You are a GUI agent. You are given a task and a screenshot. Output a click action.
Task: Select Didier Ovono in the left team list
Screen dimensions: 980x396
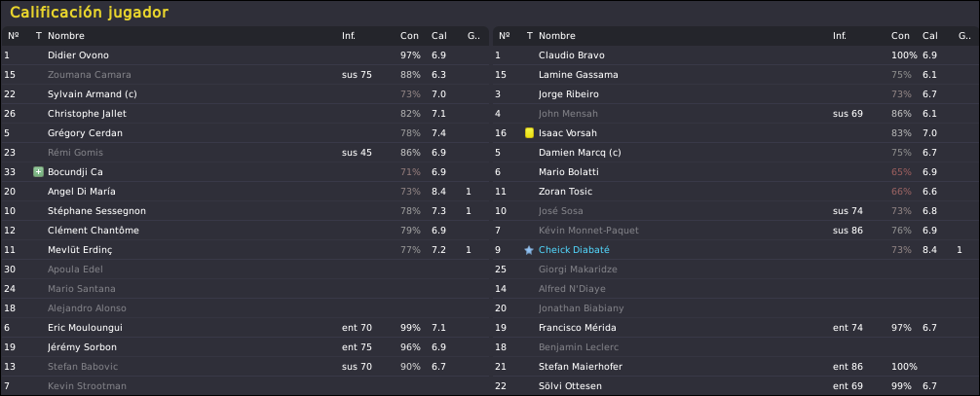245,55
